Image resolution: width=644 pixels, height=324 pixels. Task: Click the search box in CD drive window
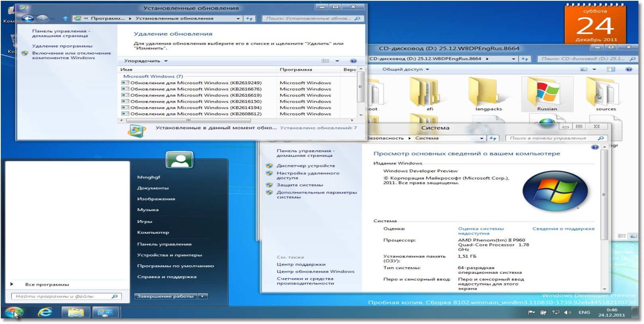pyautogui.click(x=587, y=59)
